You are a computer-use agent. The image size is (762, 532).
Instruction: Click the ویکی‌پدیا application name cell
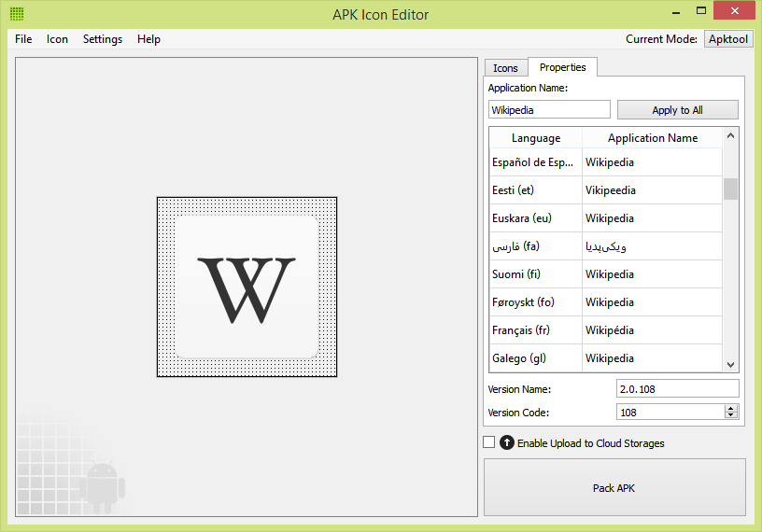(x=653, y=246)
